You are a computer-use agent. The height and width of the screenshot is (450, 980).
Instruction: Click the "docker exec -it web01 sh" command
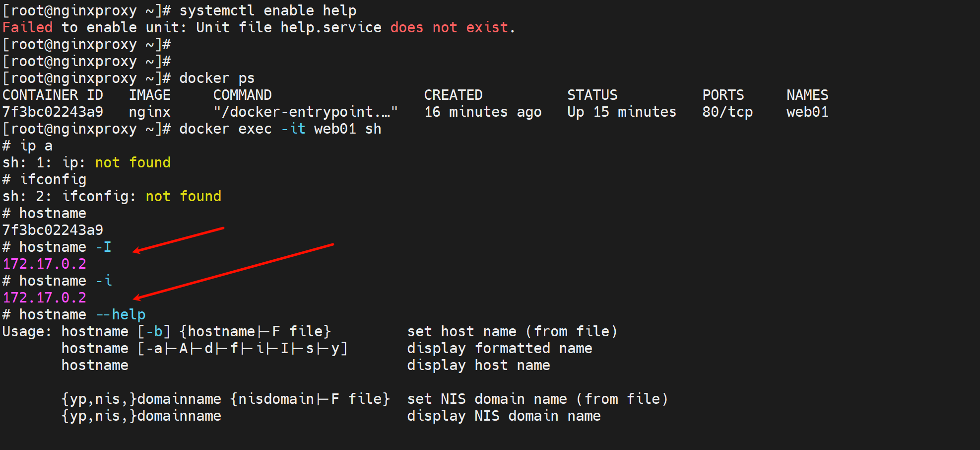pyautogui.click(x=280, y=129)
